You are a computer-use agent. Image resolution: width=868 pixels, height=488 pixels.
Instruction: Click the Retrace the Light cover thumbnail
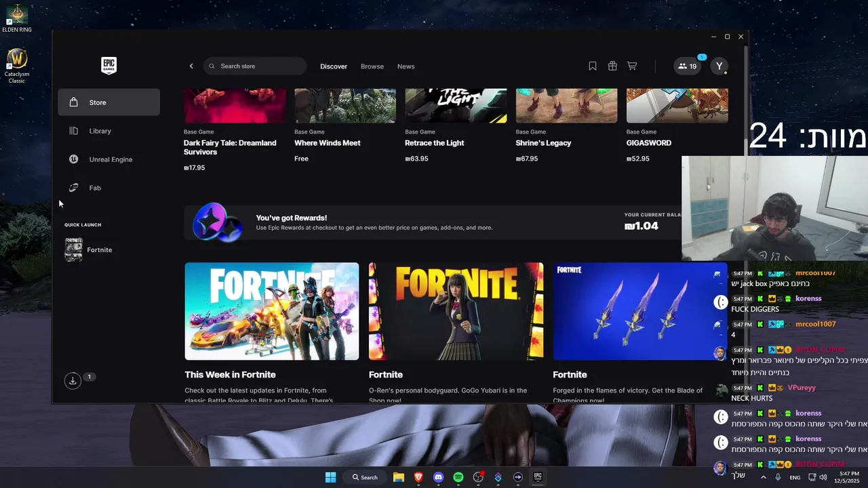456,106
